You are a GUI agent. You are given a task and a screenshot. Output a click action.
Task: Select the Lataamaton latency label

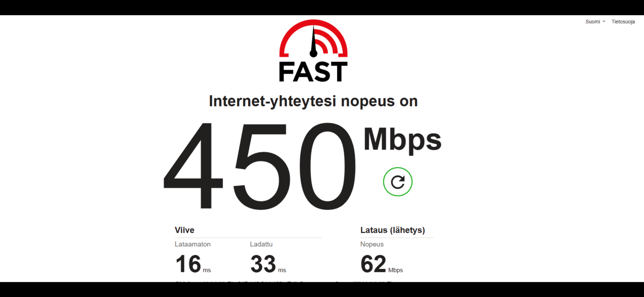[x=193, y=244]
